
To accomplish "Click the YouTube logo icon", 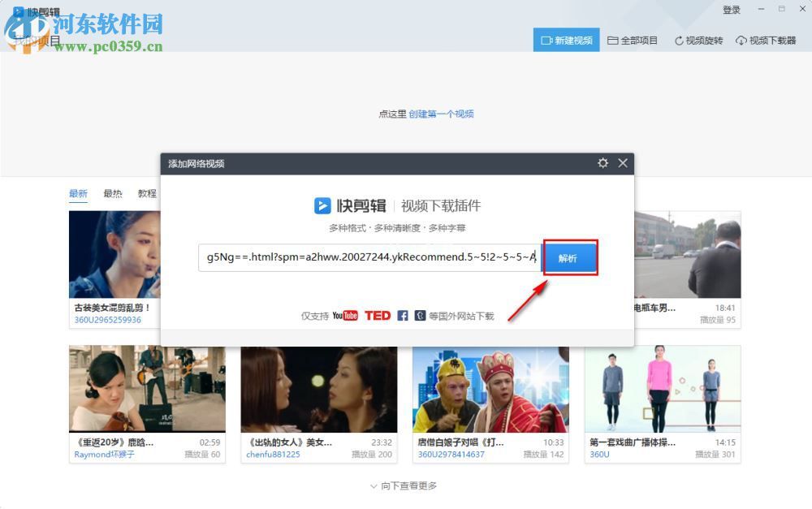I will [x=345, y=315].
